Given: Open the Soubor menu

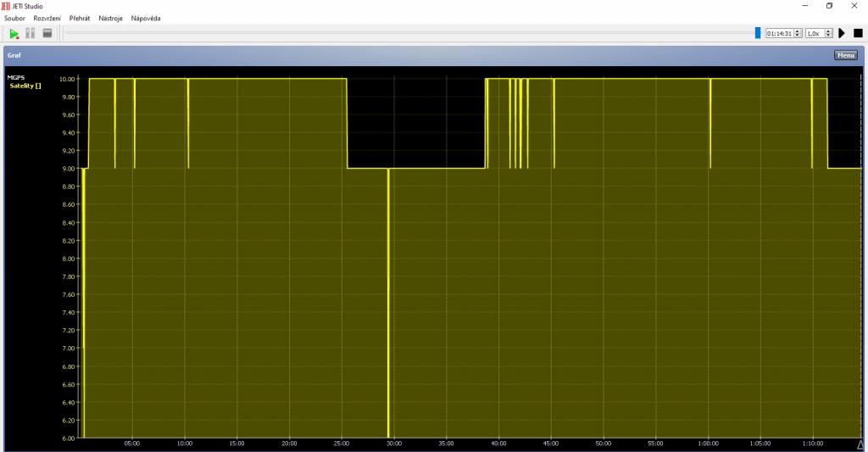Looking at the screenshot, I should [x=15, y=18].
